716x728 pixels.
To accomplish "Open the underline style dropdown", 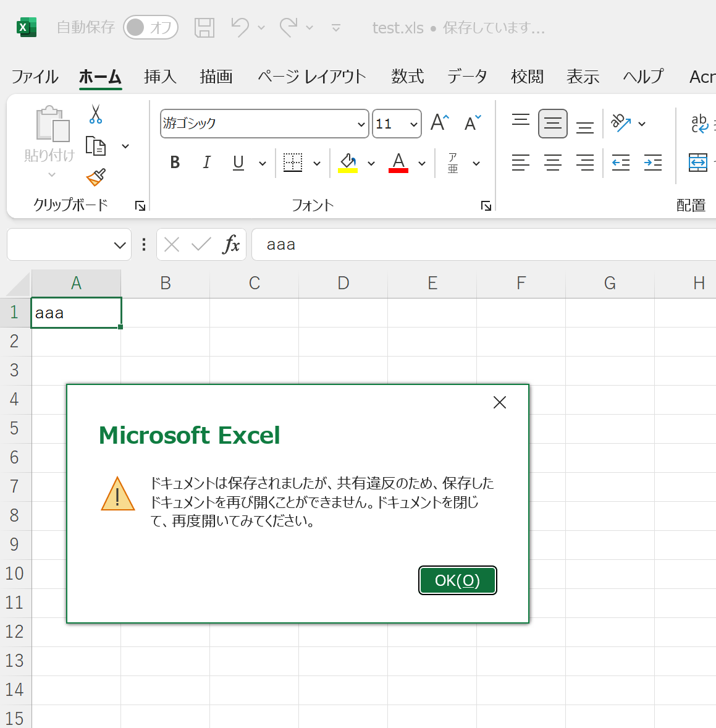I will pyautogui.click(x=263, y=163).
